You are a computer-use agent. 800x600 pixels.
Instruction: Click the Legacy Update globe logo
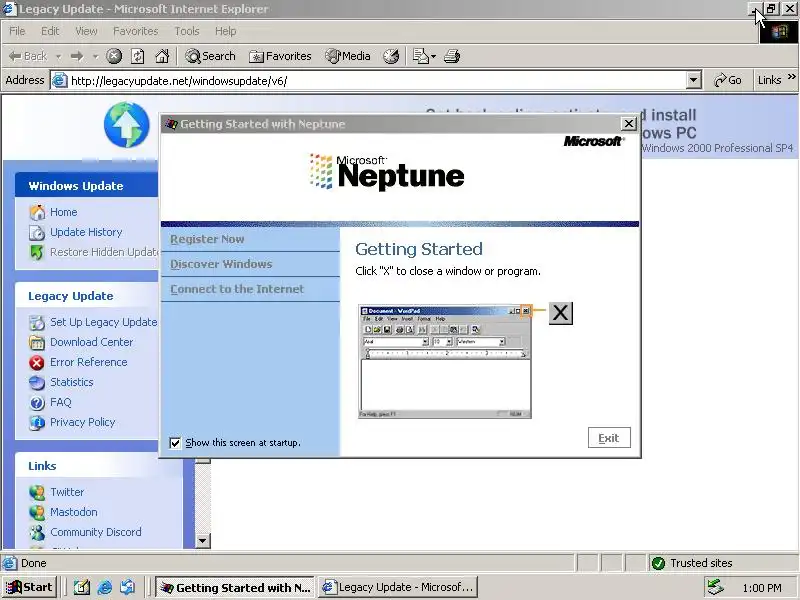127,124
